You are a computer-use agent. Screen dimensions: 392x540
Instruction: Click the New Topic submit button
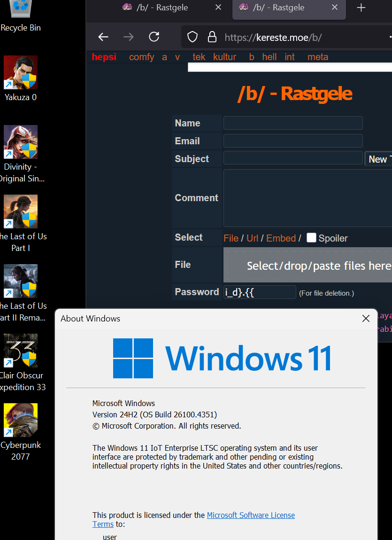(378, 159)
